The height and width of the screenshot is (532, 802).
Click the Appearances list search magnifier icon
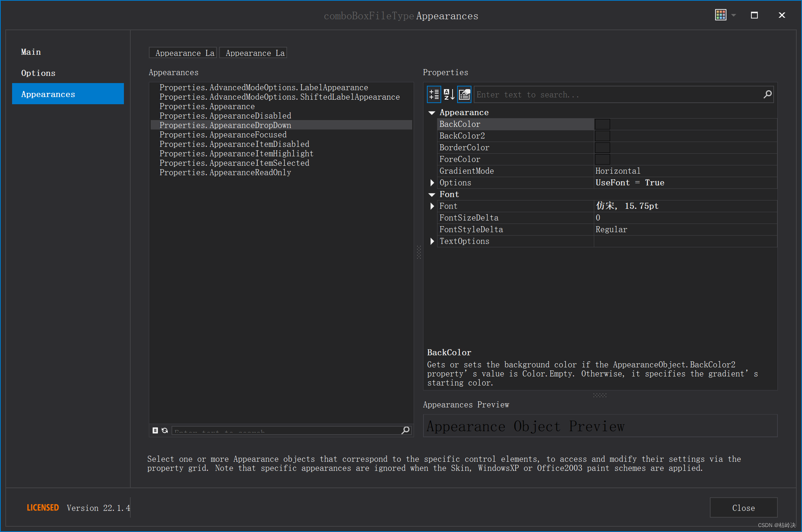point(406,430)
